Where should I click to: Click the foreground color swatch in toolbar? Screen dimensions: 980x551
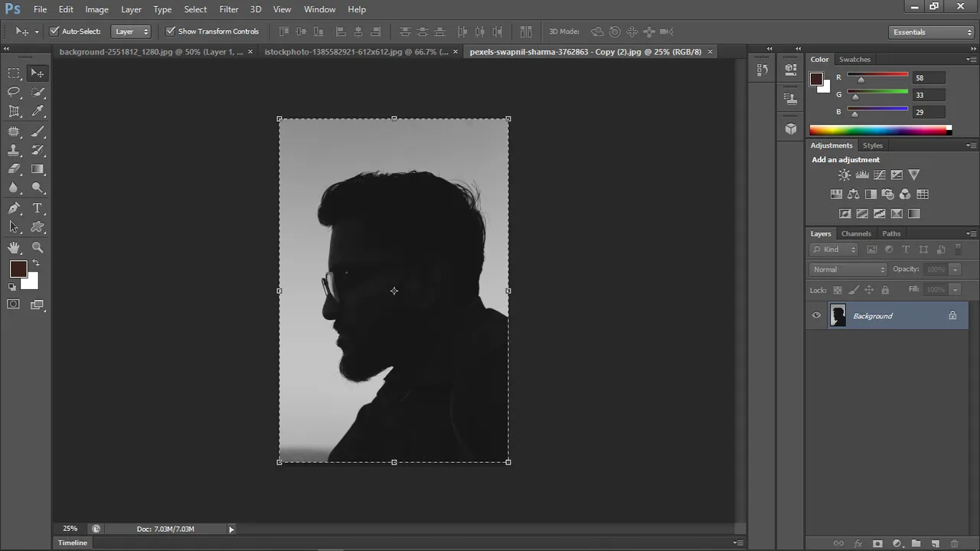(18, 269)
